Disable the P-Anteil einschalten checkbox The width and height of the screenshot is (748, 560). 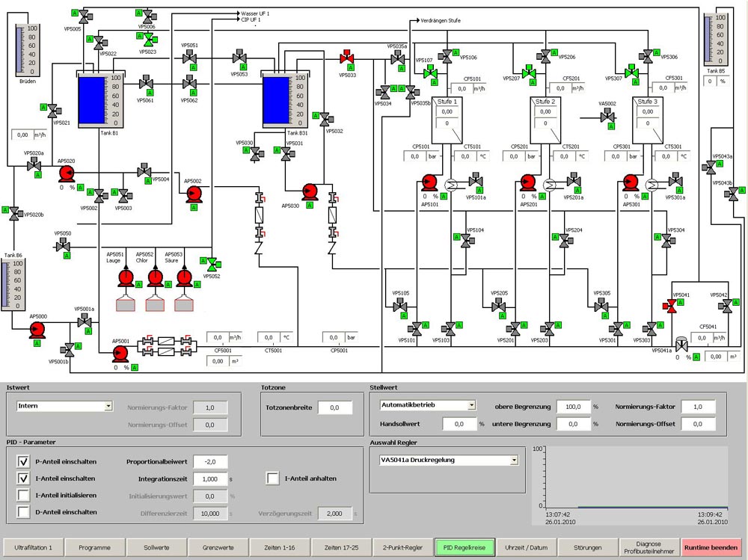pos(23,462)
